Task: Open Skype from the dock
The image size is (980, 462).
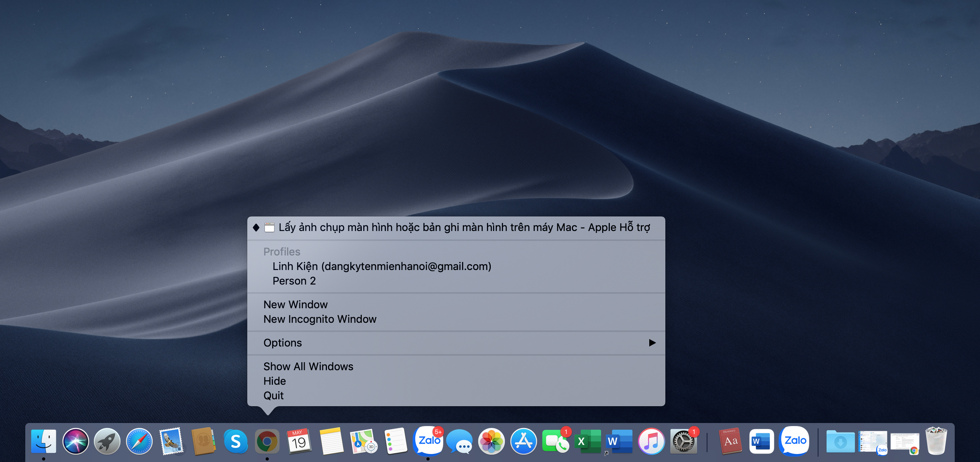Action: (x=235, y=441)
